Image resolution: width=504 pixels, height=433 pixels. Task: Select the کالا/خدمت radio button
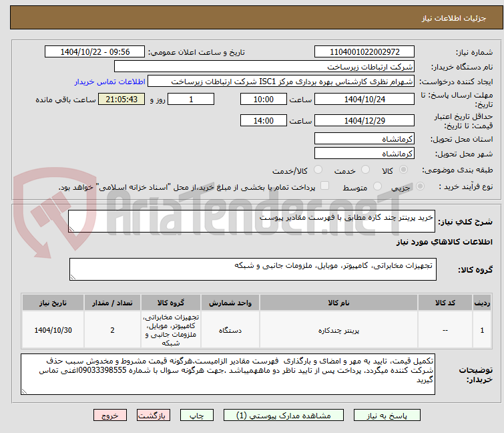(x=318, y=170)
